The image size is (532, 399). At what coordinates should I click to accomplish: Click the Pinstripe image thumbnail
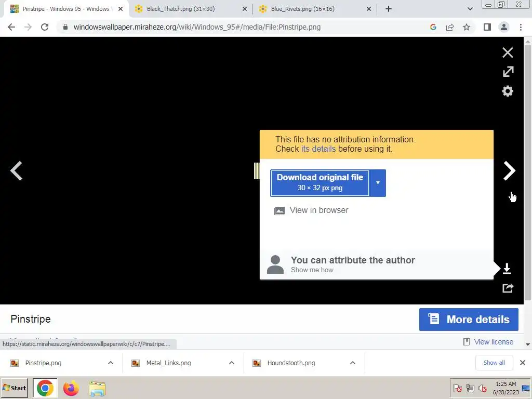click(257, 170)
